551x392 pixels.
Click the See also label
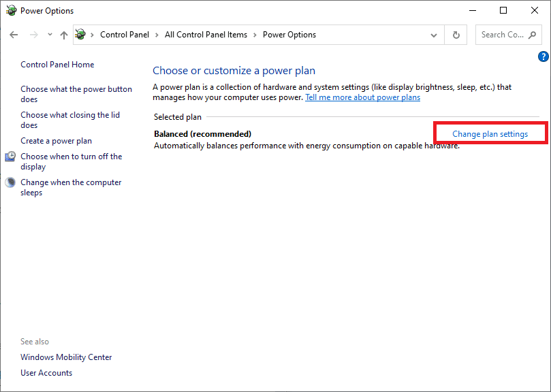pos(35,342)
